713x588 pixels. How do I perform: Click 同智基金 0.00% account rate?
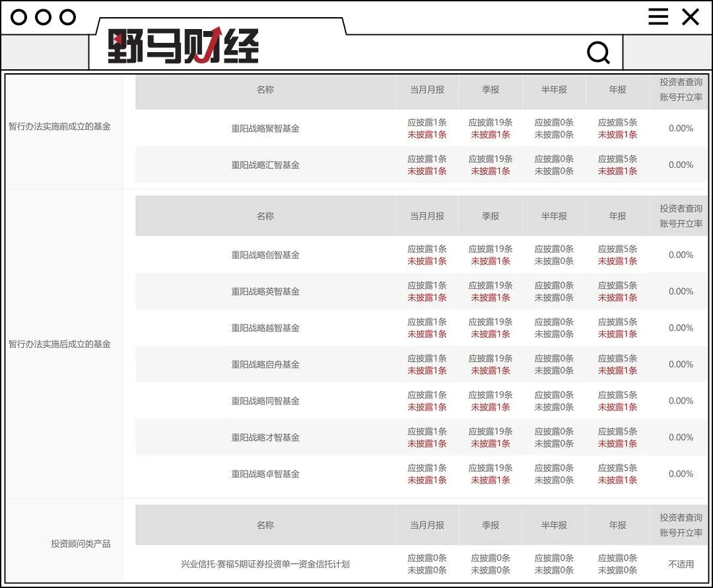681,401
